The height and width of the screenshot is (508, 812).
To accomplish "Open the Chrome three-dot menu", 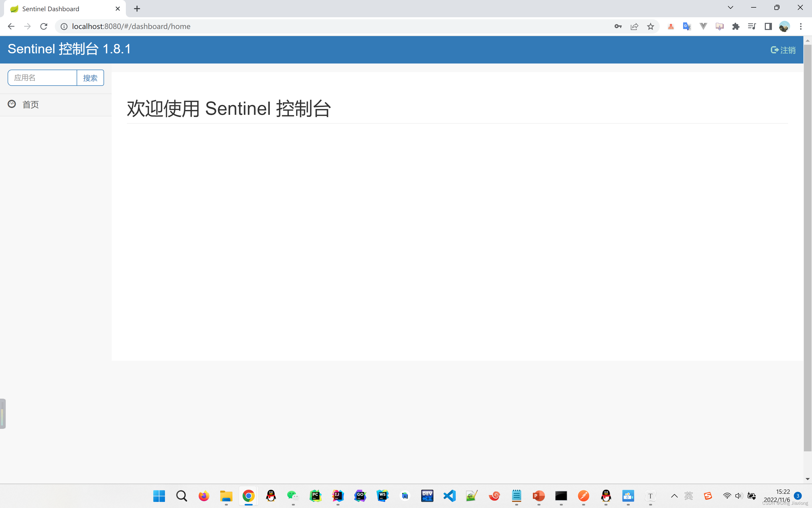I will point(801,26).
